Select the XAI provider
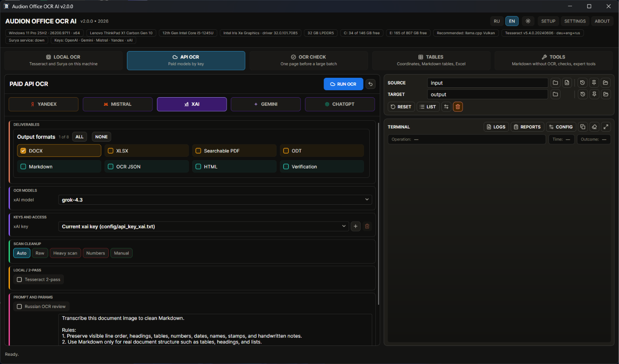This screenshot has height=364, width=619. point(192,104)
